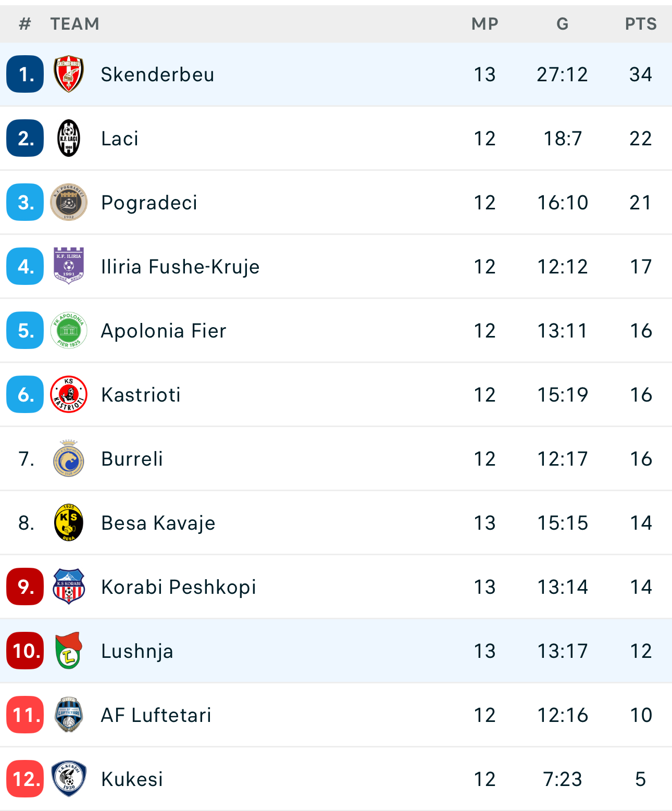672x811 pixels.
Task: Open the red Kastrioti club logo
Action: (69, 394)
